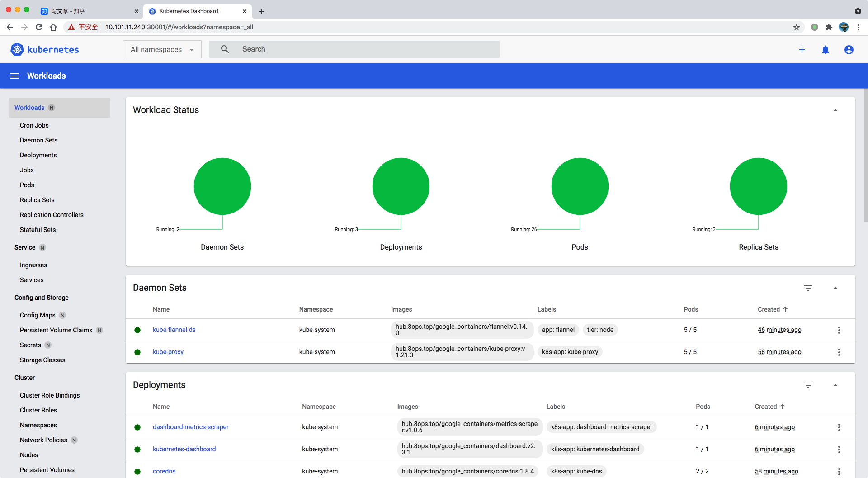Open the kubernetes-dashboard deployment
The height and width of the screenshot is (478, 868).
[184, 449]
